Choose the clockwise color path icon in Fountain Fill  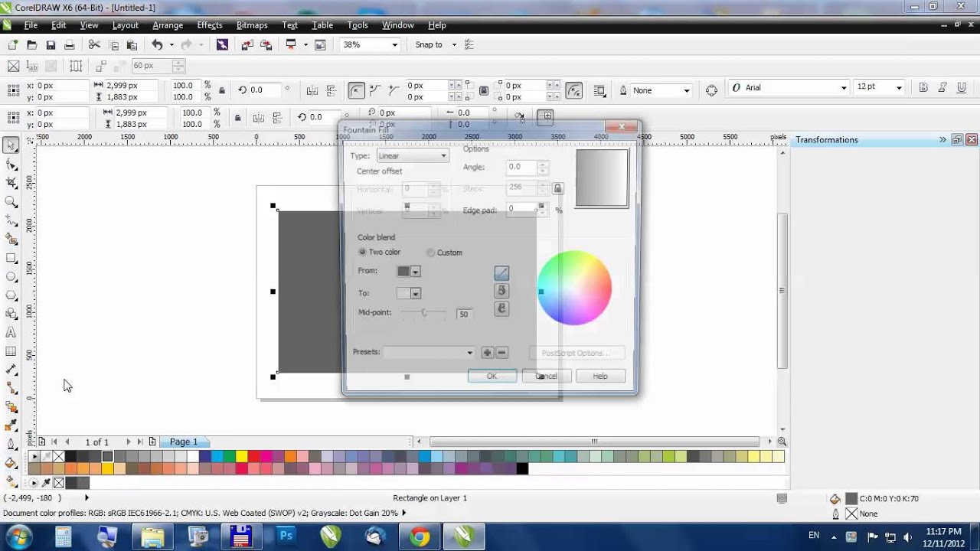pyautogui.click(x=501, y=308)
